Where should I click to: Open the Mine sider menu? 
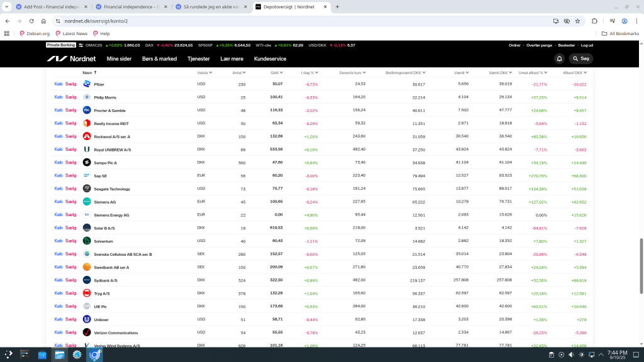coord(119,58)
